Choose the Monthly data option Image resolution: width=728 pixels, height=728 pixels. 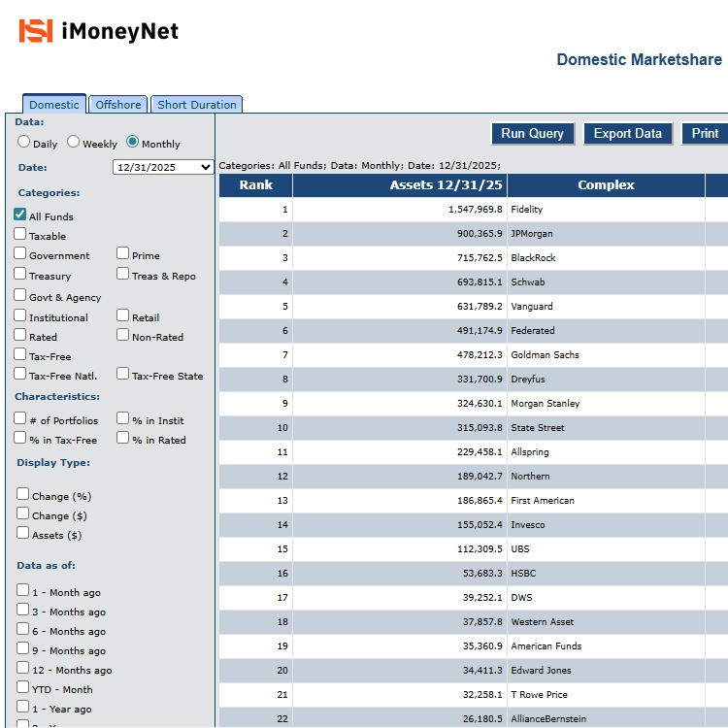(x=133, y=142)
